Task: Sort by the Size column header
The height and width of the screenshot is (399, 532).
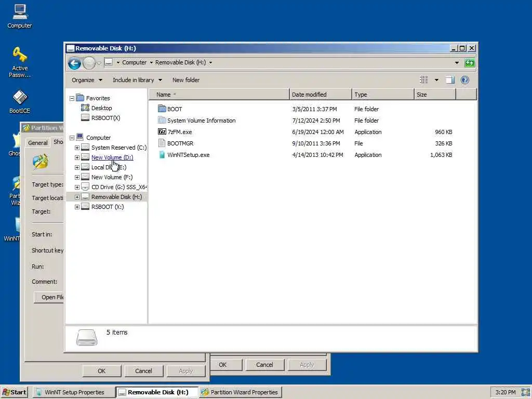Action: click(x=435, y=95)
